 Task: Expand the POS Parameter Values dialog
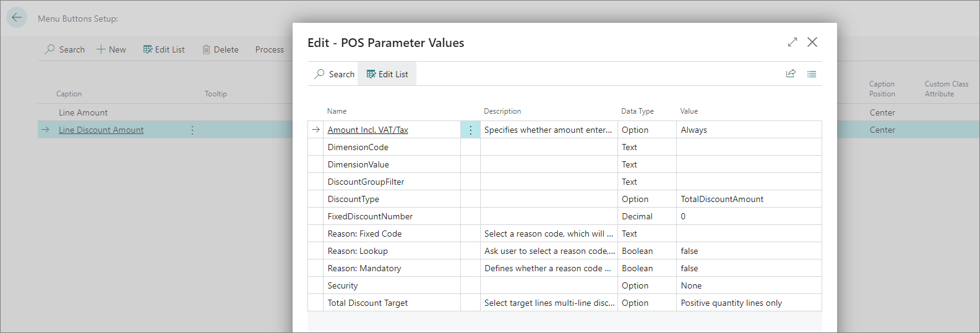(x=793, y=42)
